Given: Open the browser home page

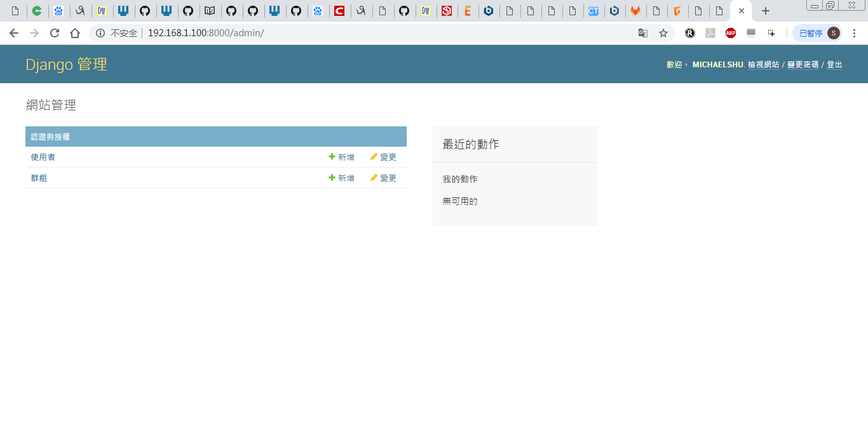Looking at the screenshot, I should point(75,33).
